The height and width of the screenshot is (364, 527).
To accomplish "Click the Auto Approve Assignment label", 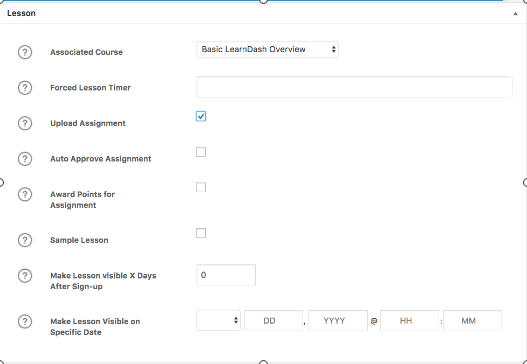I will coord(100,159).
